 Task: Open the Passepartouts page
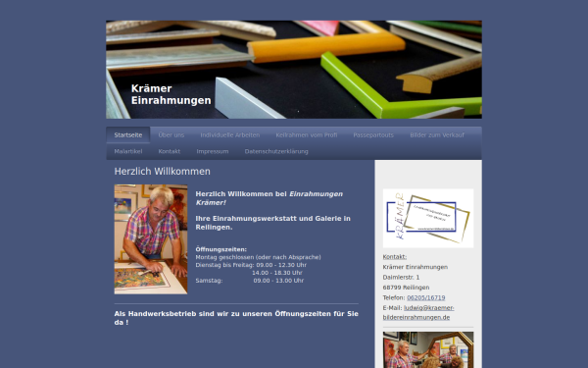point(373,135)
